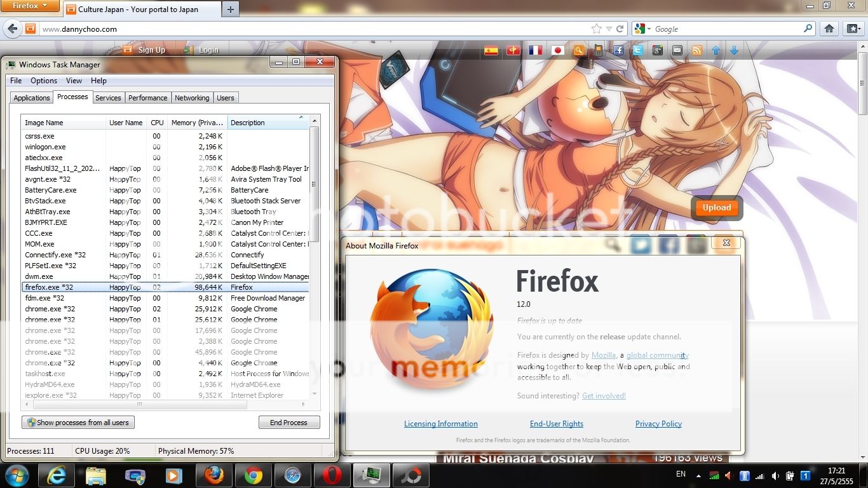This screenshot has width=868, height=488.
Task: Open the bookmarks menu dropdown button
Action: 852,29
